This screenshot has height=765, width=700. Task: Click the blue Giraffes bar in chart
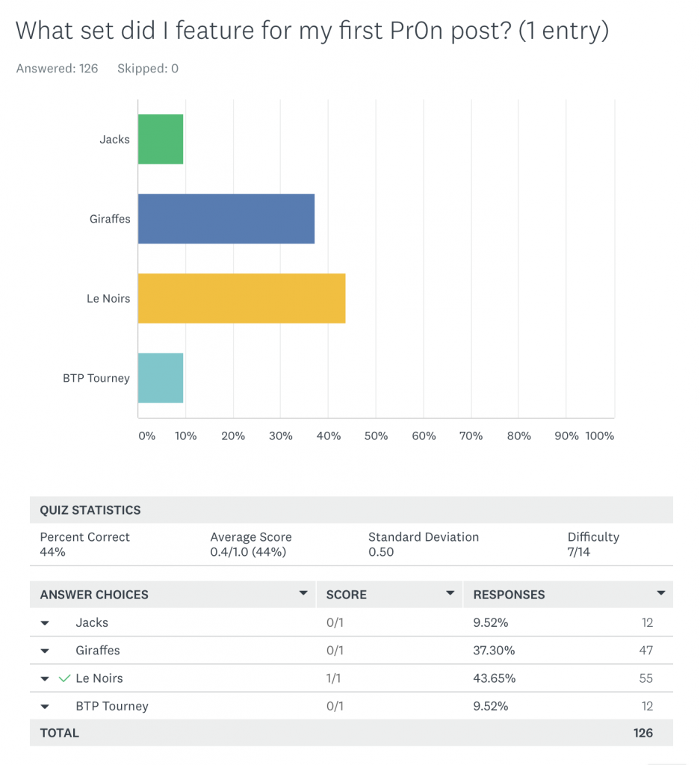[226, 219]
